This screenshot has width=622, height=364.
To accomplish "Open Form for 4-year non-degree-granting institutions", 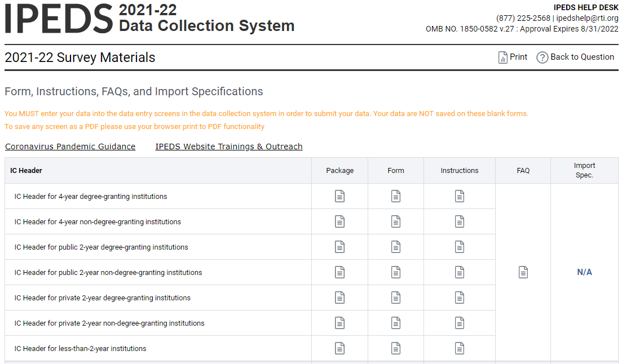I will click(x=396, y=221).
